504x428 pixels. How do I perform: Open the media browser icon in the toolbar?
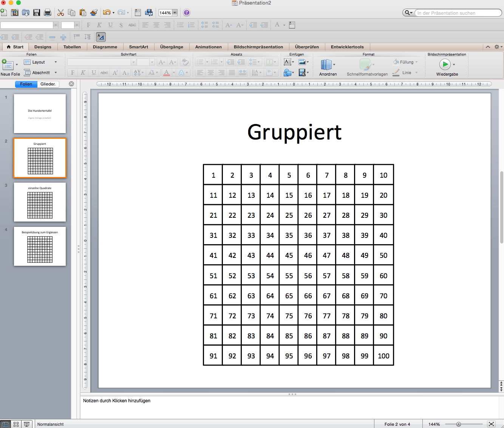[x=149, y=12]
